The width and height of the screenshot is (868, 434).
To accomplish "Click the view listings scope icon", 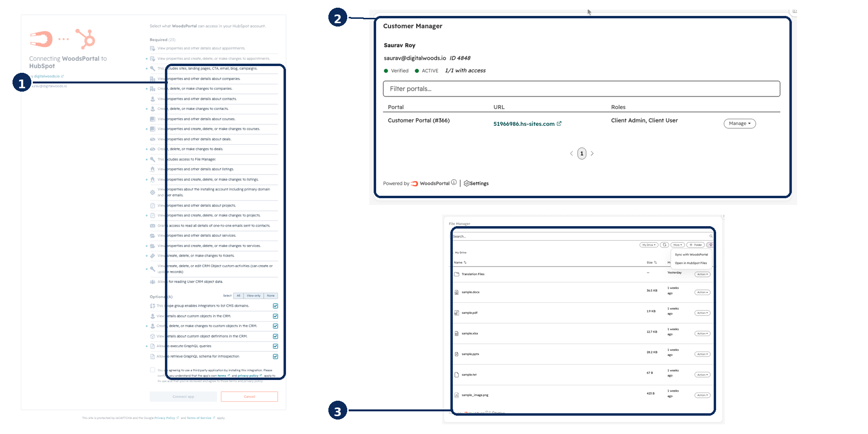I will pos(152,169).
